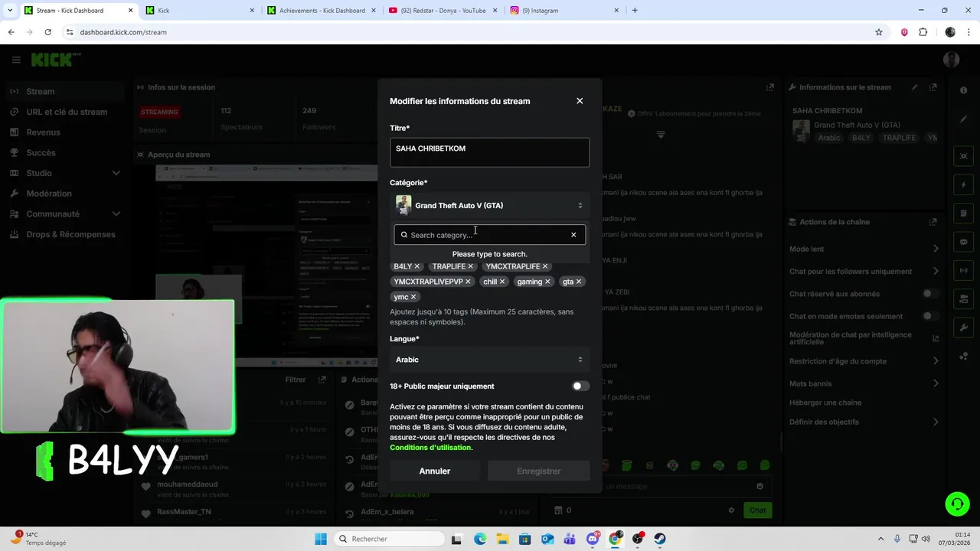Click the Titre input field
Viewport: 980px width, 551px height.
(x=489, y=152)
